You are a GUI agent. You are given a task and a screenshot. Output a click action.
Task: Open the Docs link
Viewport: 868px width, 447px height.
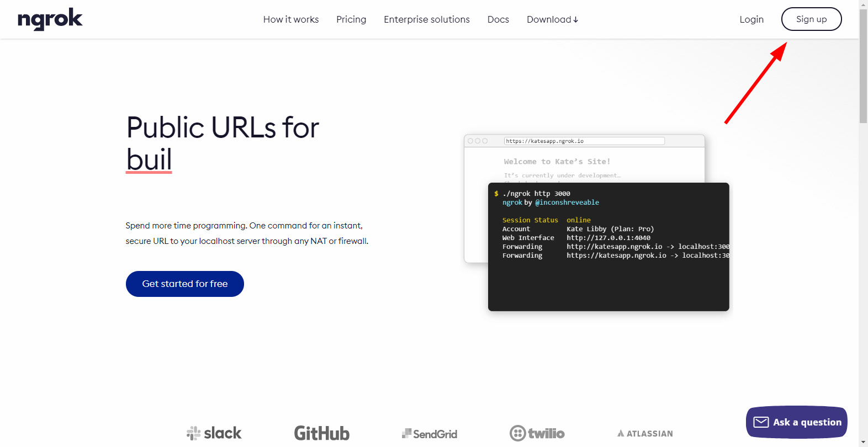click(498, 19)
